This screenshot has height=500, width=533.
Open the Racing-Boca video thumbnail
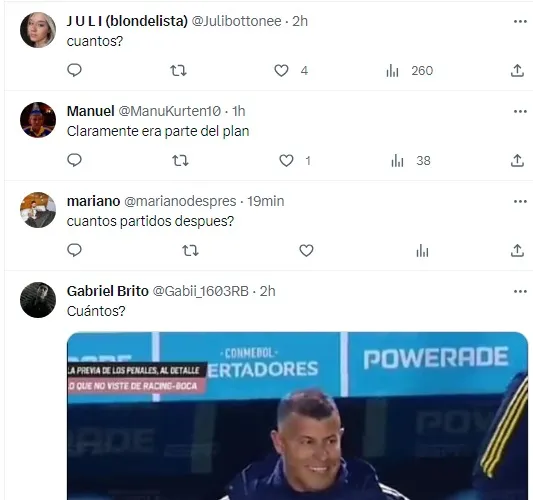click(297, 416)
